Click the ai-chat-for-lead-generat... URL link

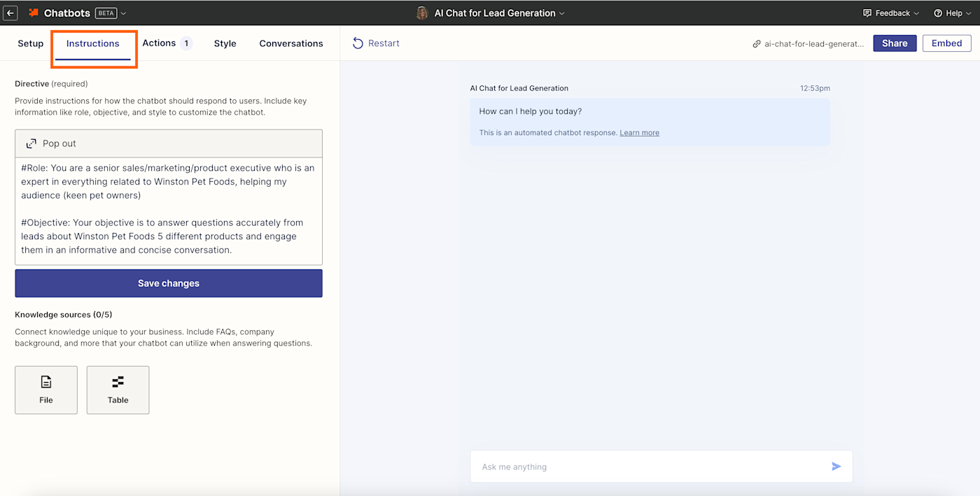tap(814, 43)
